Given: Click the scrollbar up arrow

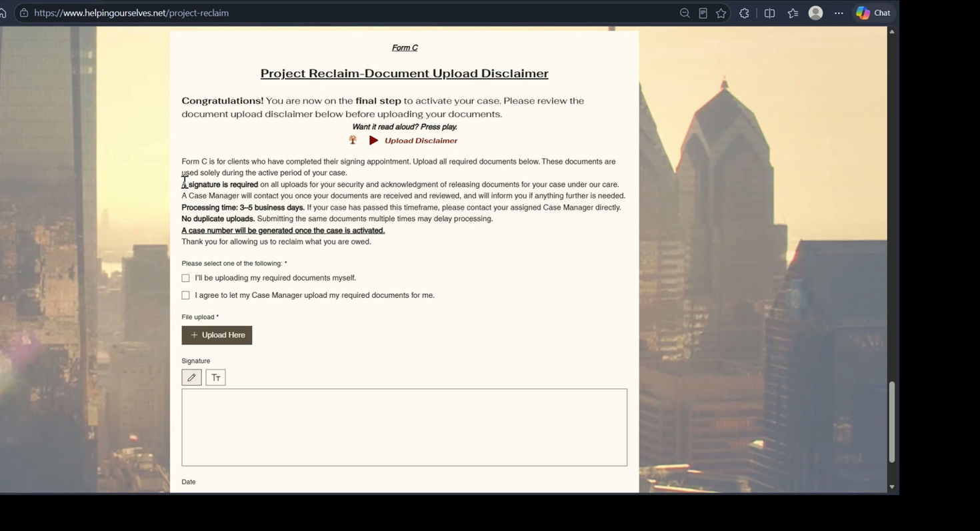Looking at the screenshot, I should 892,31.
